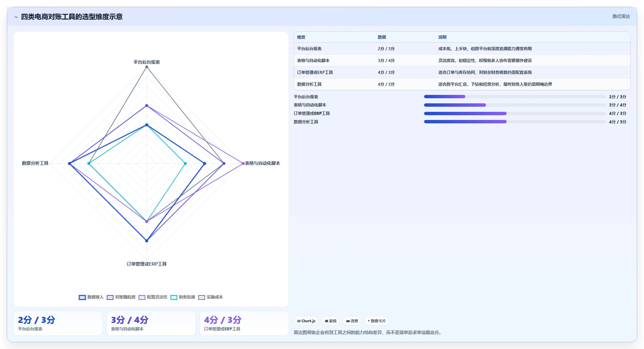The image size is (644, 349).
Task: Select the 说明 column header
Action: pyautogui.click(x=442, y=37)
